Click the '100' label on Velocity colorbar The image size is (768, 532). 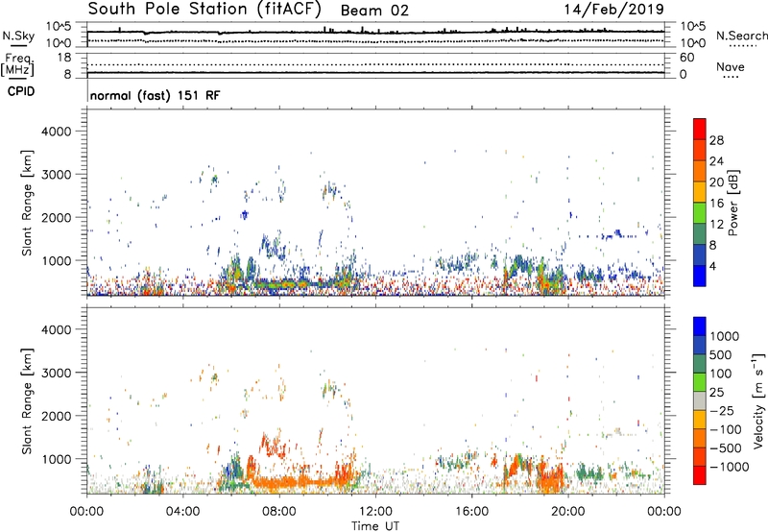(x=723, y=374)
